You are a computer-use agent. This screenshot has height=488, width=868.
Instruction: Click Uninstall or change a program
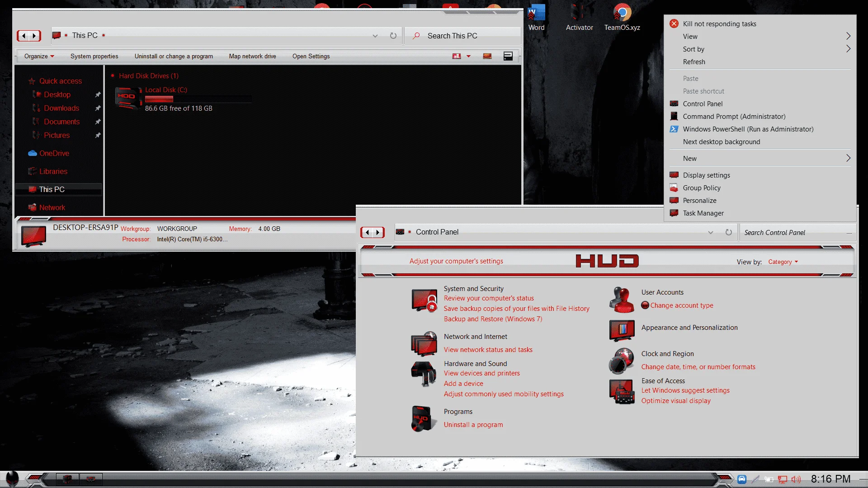174,56
